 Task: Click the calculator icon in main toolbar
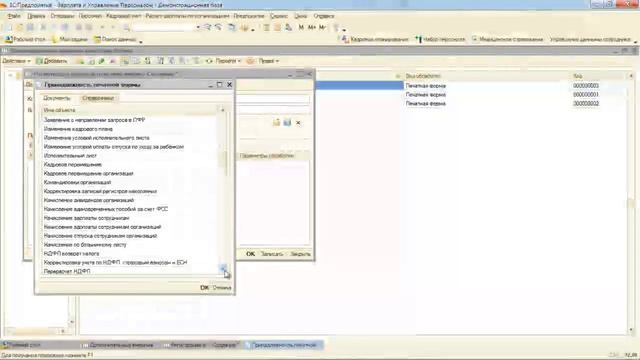click(267, 27)
